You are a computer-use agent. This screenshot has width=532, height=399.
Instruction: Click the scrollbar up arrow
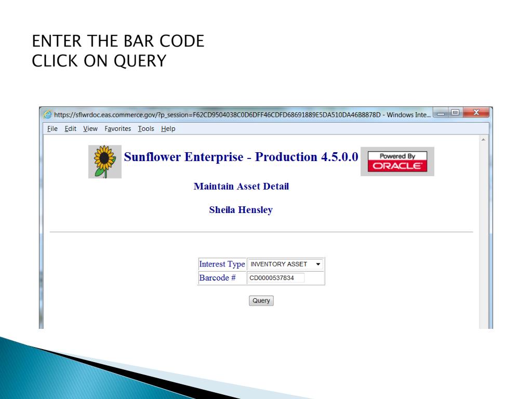click(x=483, y=139)
